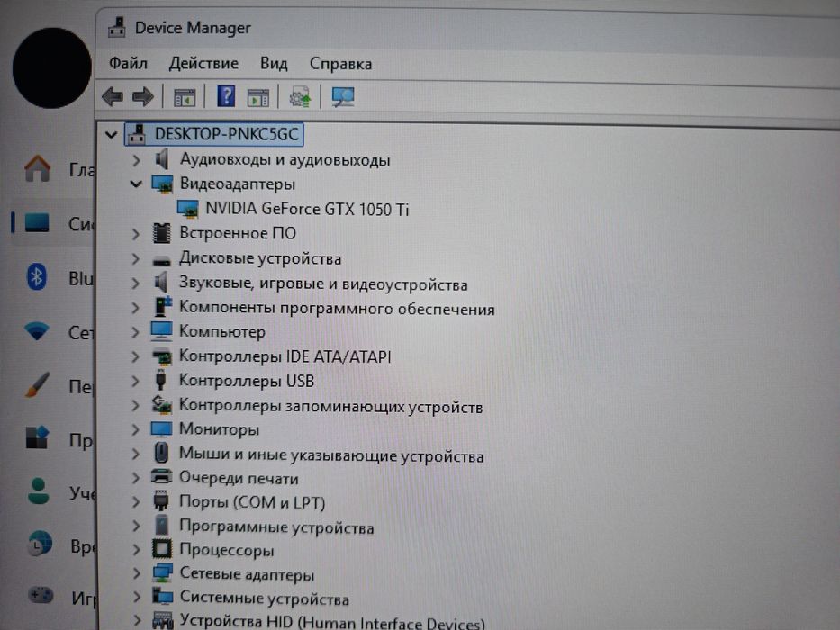Click the Back arrow toolbar icon

point(113,97)
